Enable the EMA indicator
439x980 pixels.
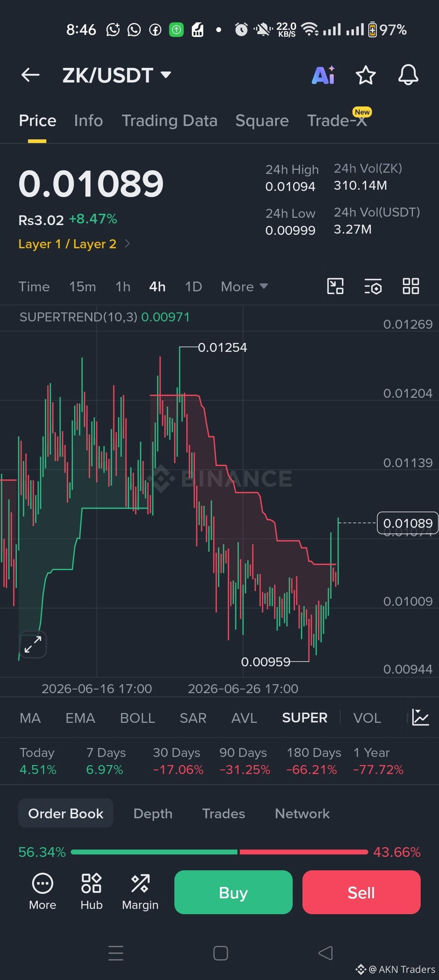click(x=80, y=718)
